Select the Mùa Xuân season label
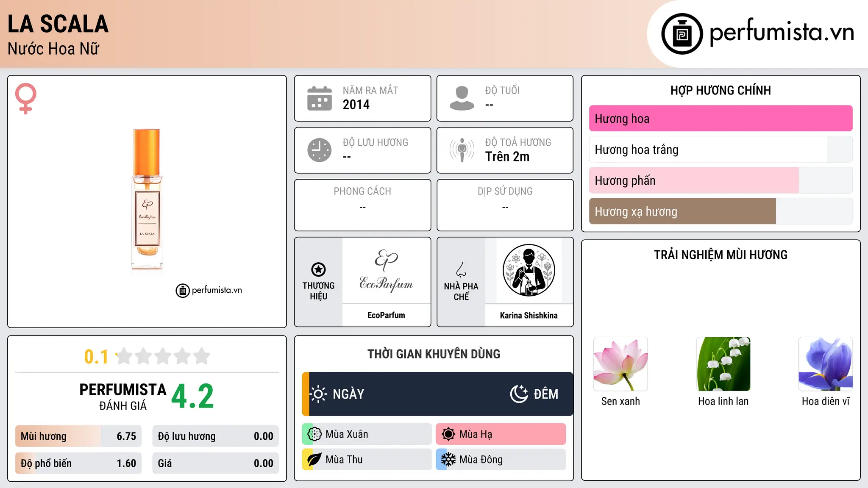Viewport: 868px width, 488px height. click(x=347, y=434)
